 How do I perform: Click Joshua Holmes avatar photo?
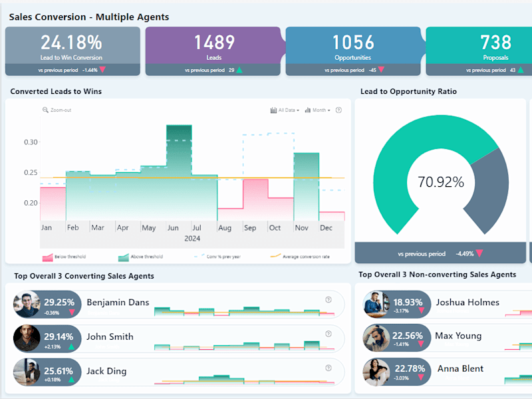[376, 304]
